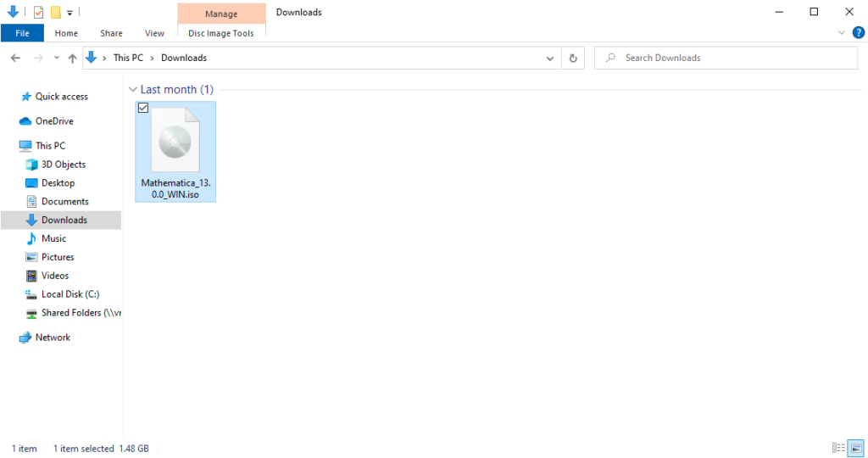Go back with the Back arrow
868x458 pixels.
click(15, 58)
